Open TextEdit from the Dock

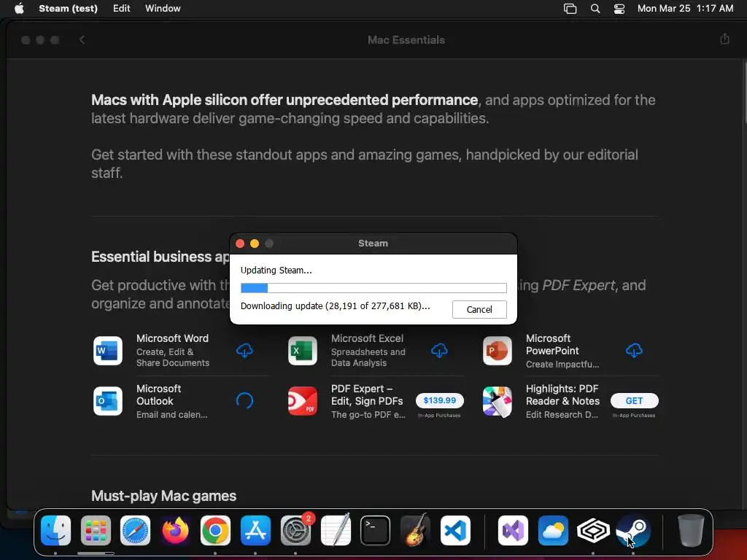click(336, 530)
